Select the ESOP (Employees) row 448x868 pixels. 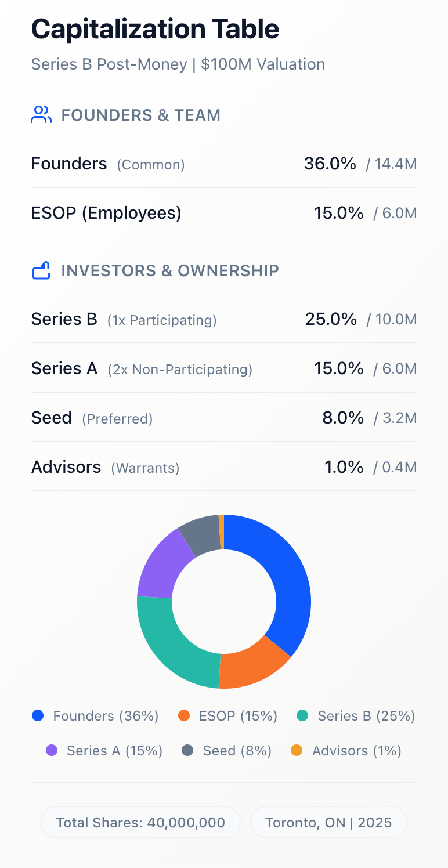(224, 214)
